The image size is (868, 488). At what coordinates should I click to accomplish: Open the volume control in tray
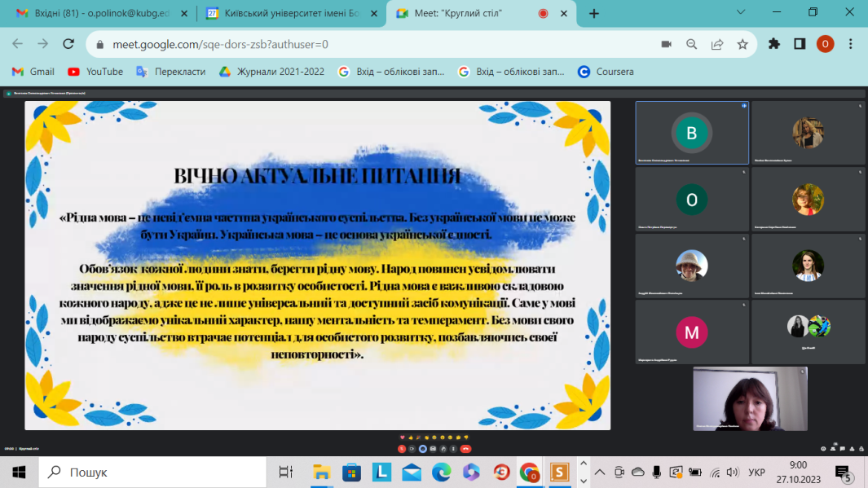tap(733, 472)
